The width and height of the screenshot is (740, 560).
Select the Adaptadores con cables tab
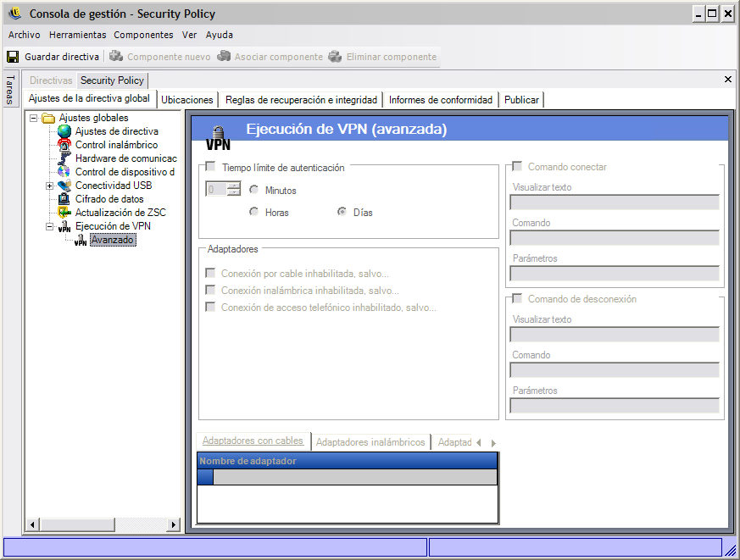point(253,441)
